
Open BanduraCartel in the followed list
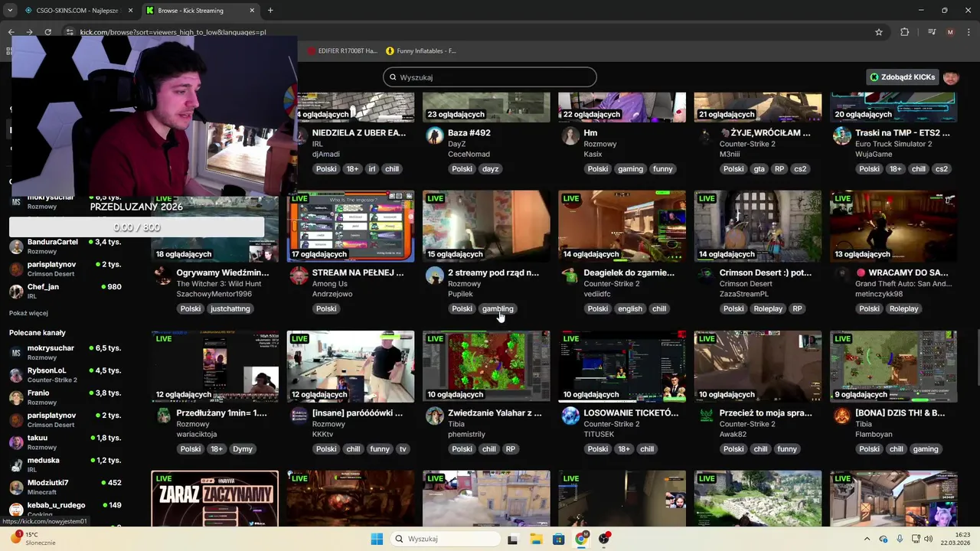click(x=65, y=246)
